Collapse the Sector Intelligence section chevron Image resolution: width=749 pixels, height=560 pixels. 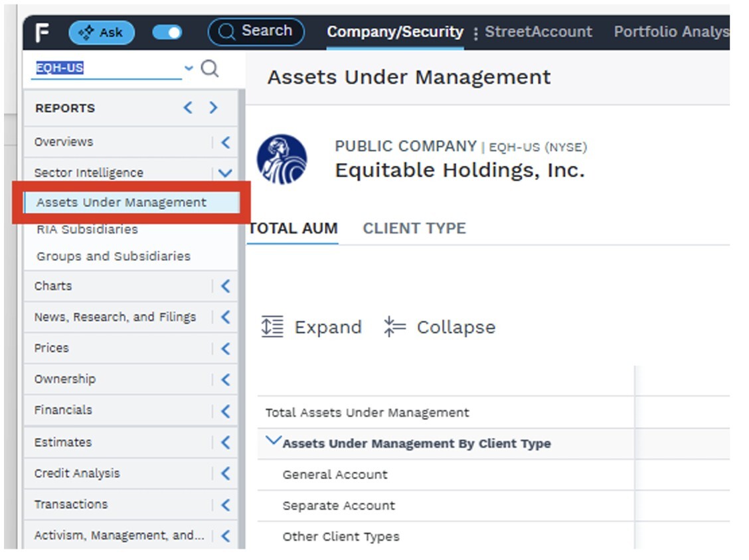click(226, 173)
